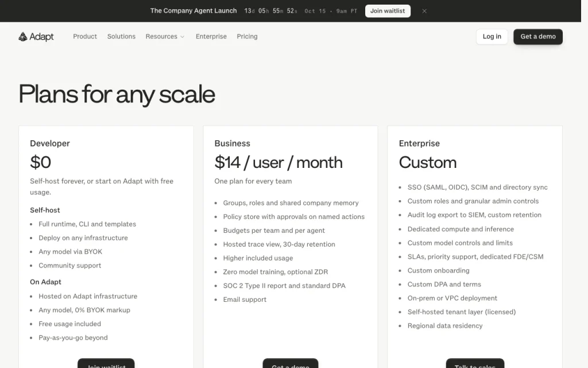Click Self-hosted tenant layer (licensed)
This screenshot has width=588, height=368.
462,312
